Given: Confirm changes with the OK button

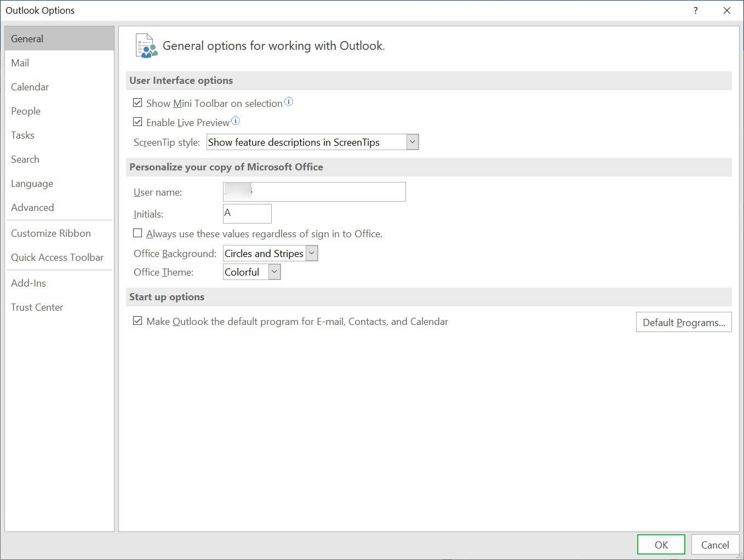Looking at the screenshot, I should 661,545.
